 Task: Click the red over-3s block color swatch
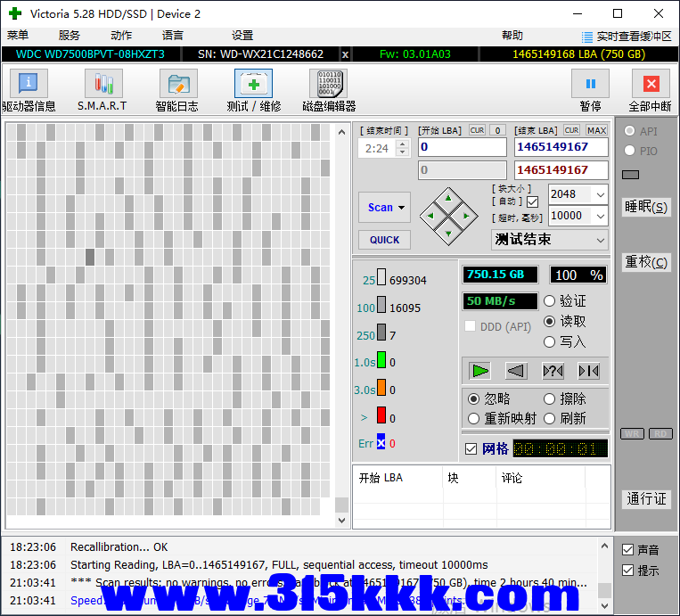tap(381, 415)
